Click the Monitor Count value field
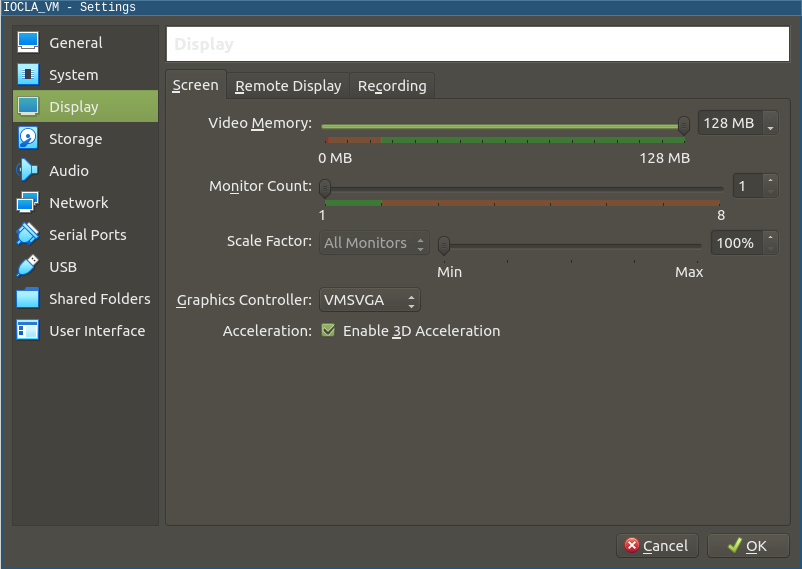 coord(746,186)
